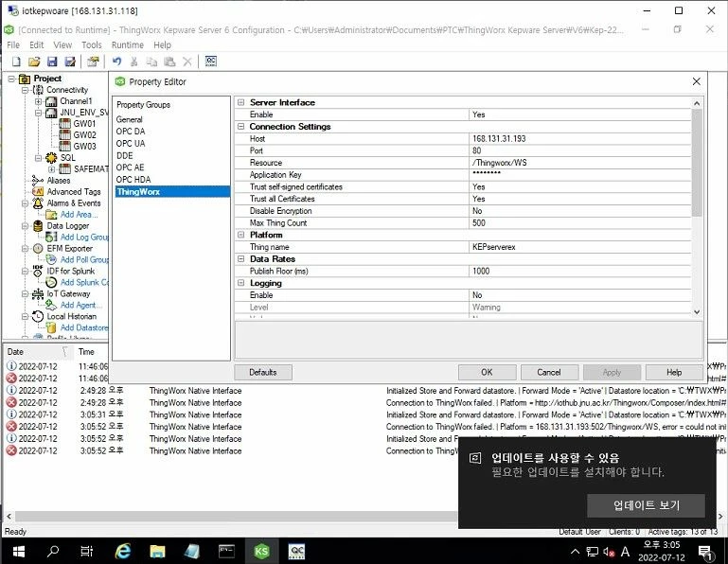Collapse the Data Rates section
The width and height of the screenshot is (728, 564).
click(241, 259)
